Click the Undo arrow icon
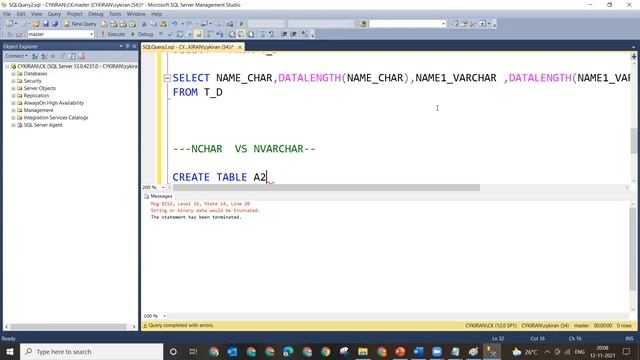Image resolution: width=640 pixels, height=360 pixels. pos(174,24)
